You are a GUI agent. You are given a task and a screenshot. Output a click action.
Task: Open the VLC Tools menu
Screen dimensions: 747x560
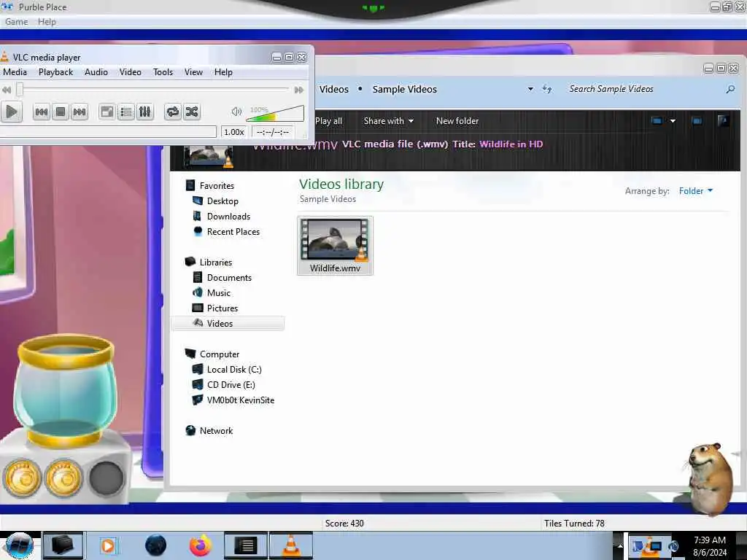(163, 72)
